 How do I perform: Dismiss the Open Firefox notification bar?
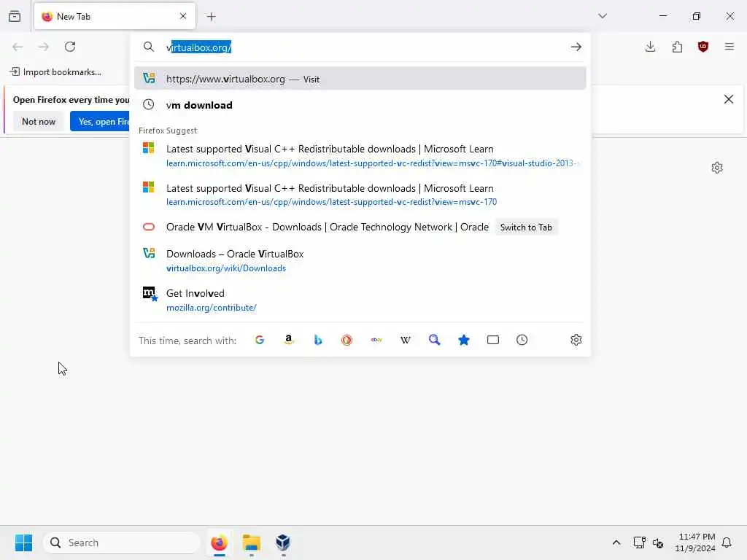tap(729, 99)
